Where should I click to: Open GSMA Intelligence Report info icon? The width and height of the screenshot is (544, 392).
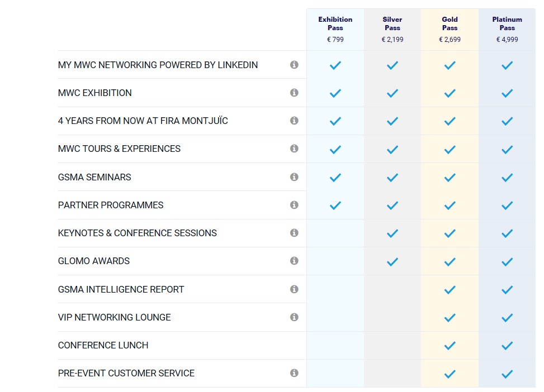click(294, 289)
